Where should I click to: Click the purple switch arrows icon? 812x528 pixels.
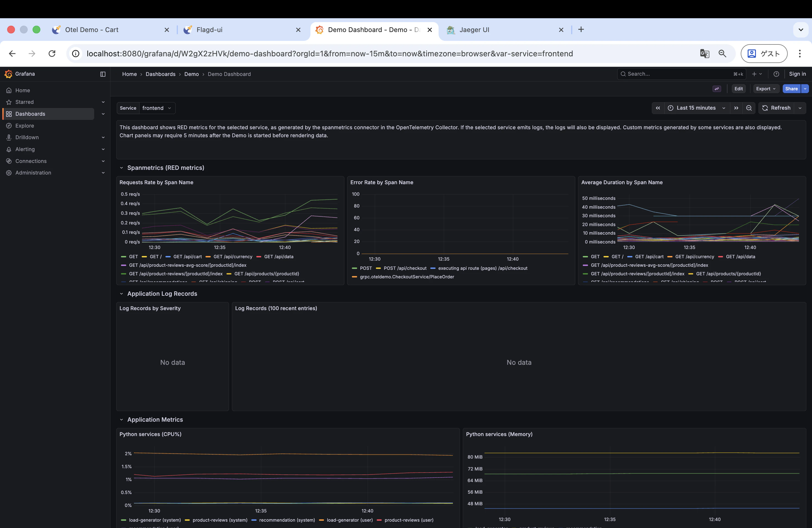(x=717, y=89)
